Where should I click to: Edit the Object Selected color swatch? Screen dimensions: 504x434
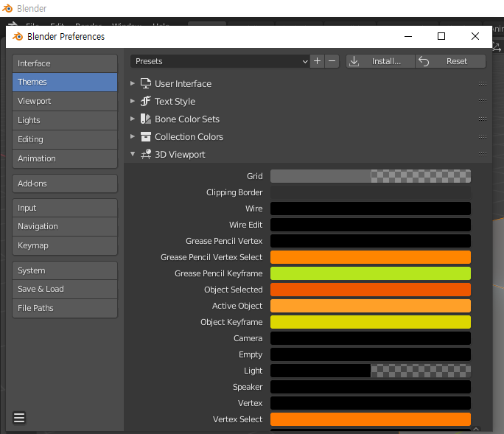coord(371,290)
